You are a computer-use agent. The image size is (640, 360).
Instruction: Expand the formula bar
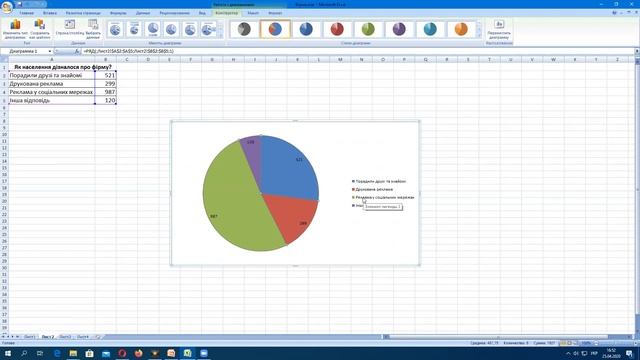click(637, 51)
